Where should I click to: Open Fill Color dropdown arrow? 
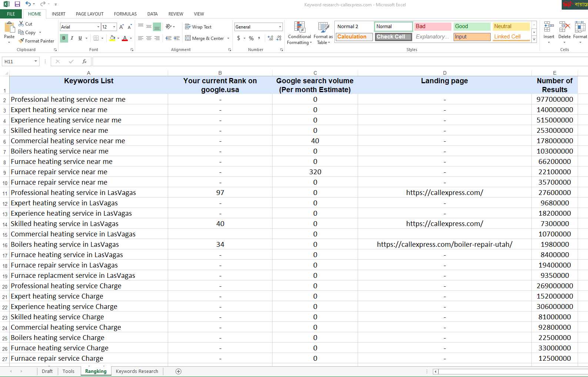tap(118, 38)
